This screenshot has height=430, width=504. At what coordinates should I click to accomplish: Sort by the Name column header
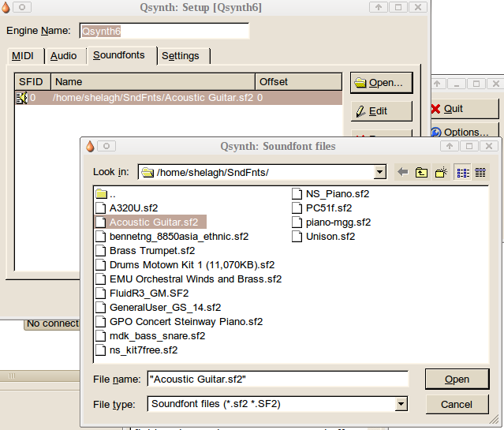click(x=153, y=82)
